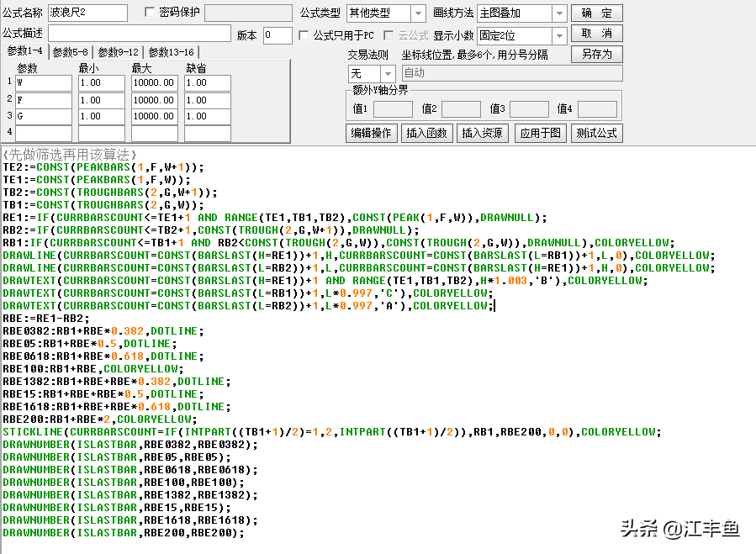Click the 公式描述 input field
The width and height of the screenshot is (756, 554).
140,34
